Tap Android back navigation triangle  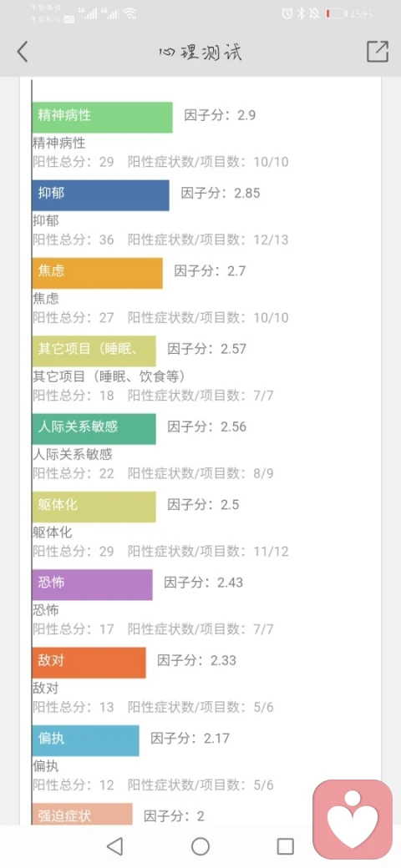[x=114, y=846]
